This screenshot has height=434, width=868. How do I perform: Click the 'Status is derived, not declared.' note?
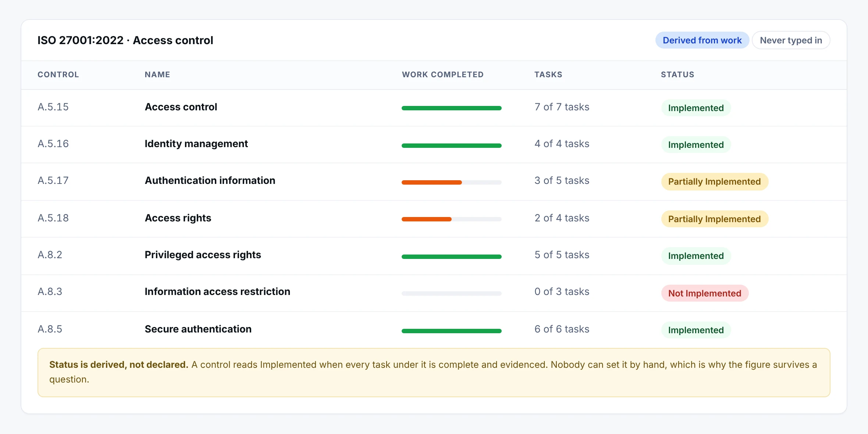coord(434,372)
